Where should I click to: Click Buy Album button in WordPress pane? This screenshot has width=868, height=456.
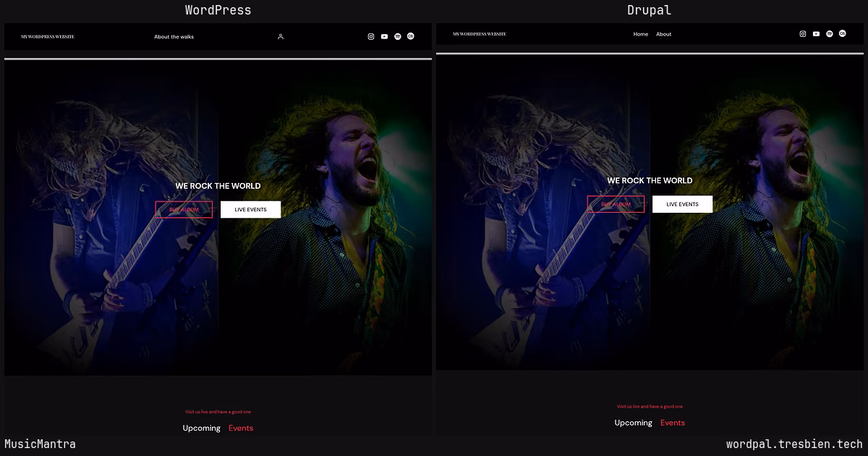pos(184,210)
